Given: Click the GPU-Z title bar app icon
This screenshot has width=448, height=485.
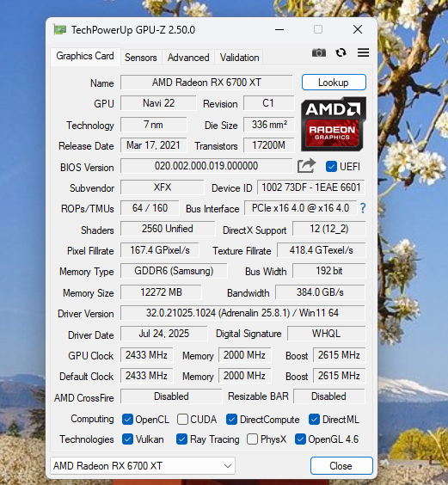Looking at the screenshot, I should 60,30.
